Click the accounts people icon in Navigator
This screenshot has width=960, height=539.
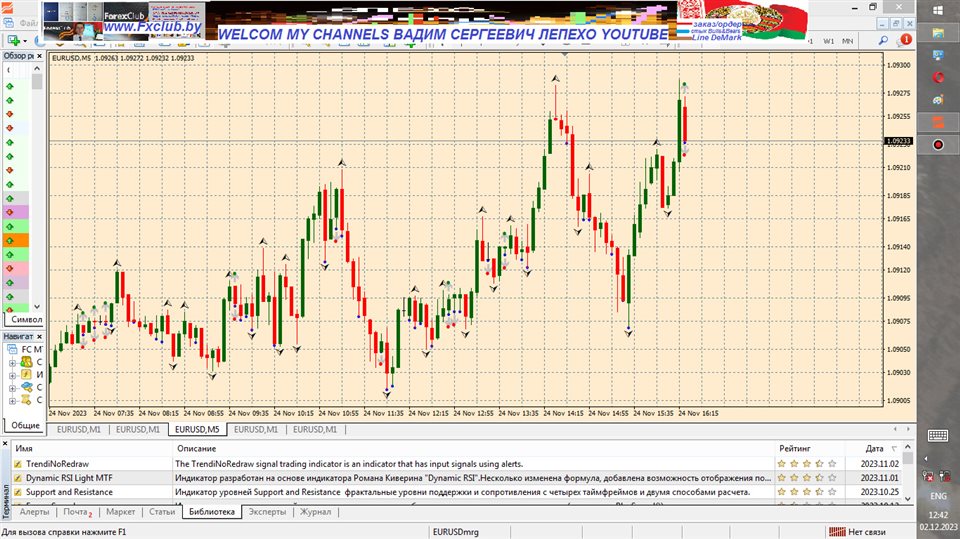tap(26, 362)
